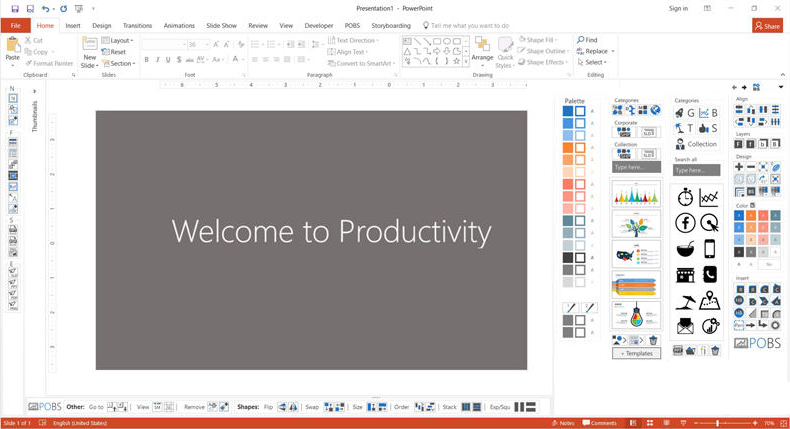This screenshot has width=790, height=429.
Task: Open the POBS ribbon tab
Action: click(x=352, y=25)
